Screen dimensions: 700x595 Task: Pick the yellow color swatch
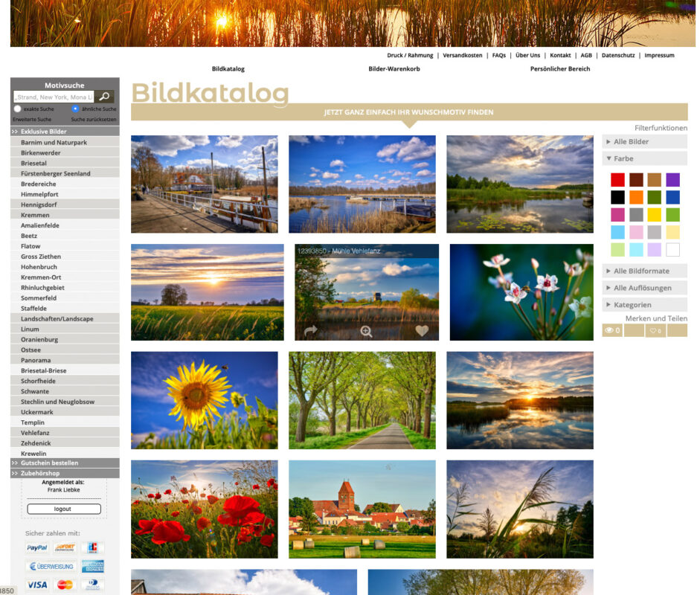(x=655, y=215)
